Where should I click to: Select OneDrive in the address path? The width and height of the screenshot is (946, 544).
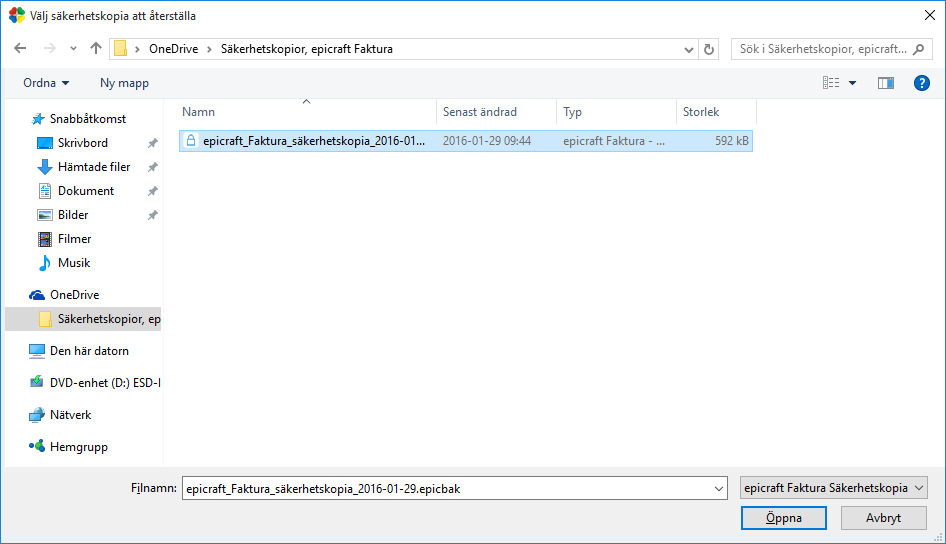coord(173,49)
